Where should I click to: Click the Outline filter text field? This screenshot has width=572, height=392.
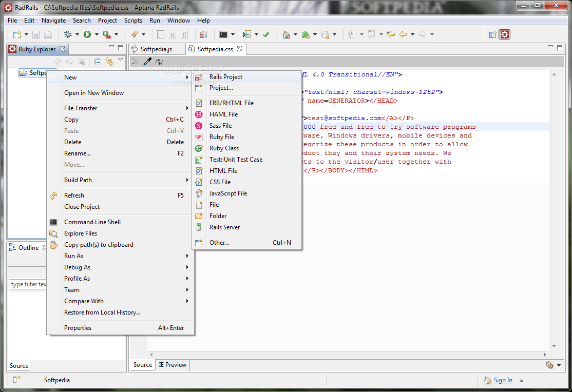coord(28,284)
